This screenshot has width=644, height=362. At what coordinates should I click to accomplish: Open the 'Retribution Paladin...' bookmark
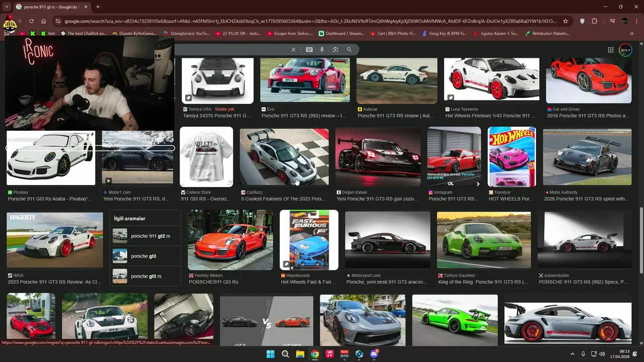tap(547, 34)
